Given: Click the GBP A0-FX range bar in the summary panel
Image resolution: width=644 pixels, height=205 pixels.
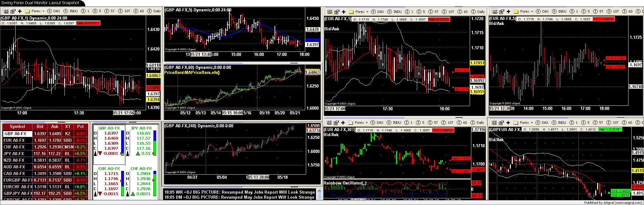Looking at the screenshot, I should pyautogui.click(x=122, y=143).
